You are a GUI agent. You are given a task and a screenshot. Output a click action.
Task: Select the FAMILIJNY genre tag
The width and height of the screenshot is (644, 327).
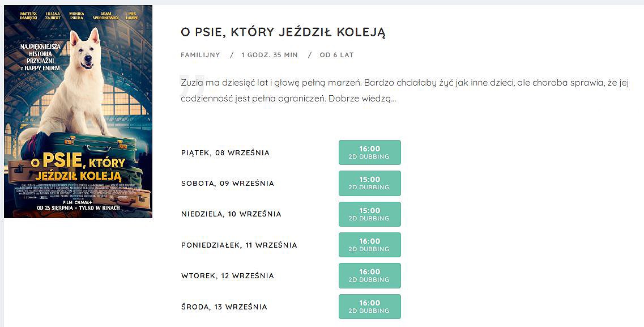click(x=201, y=55)
